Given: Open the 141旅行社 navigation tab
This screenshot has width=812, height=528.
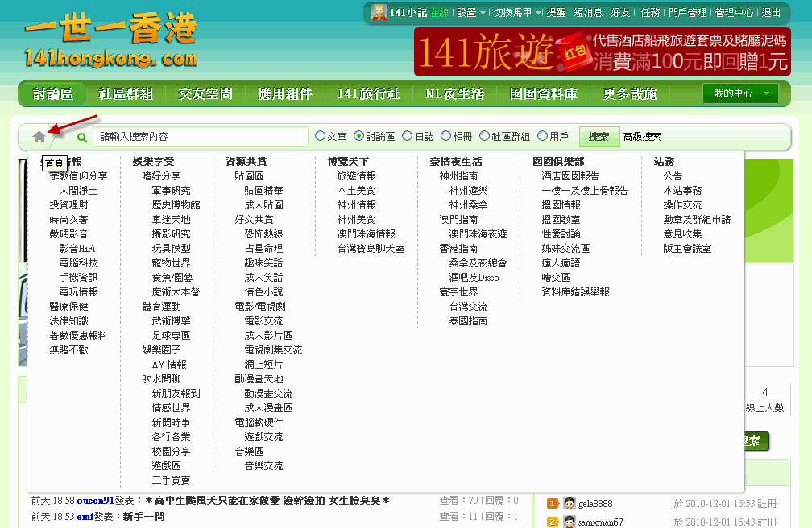Looking at the screenshot, I should tap(368, 94).
